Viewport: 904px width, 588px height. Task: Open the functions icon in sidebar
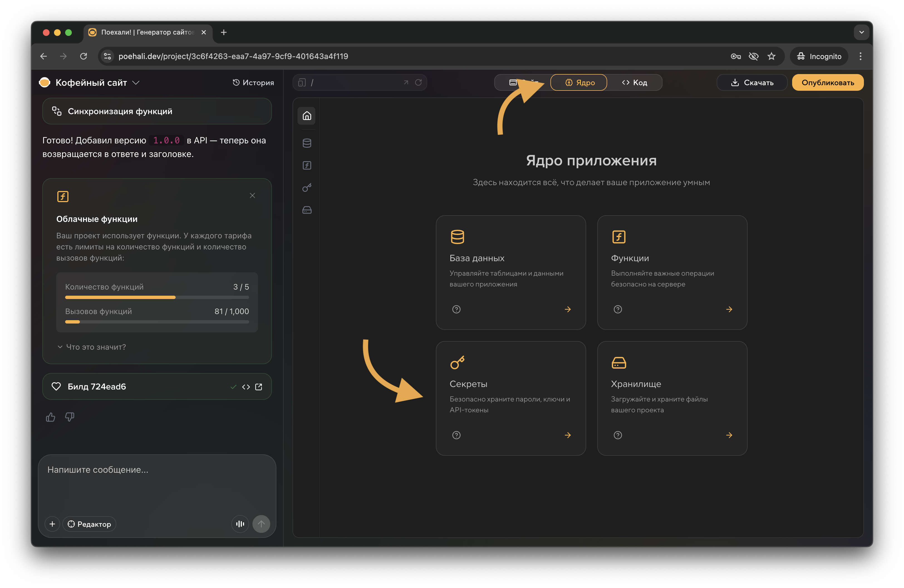click(x=306, y=165)
